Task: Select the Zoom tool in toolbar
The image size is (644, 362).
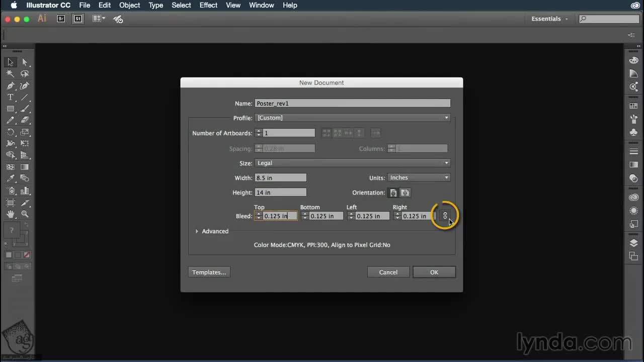Action: coord(25,214)
